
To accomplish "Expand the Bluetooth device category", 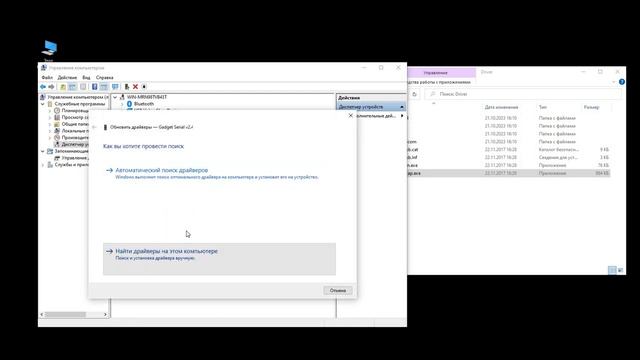I will (x=122, y=104).
